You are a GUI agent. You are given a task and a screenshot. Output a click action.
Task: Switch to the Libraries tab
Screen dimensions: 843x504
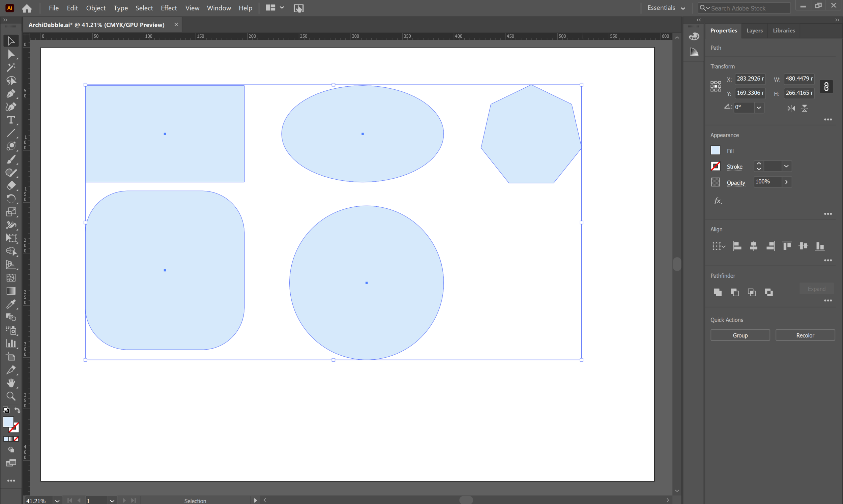coord(784,31)
